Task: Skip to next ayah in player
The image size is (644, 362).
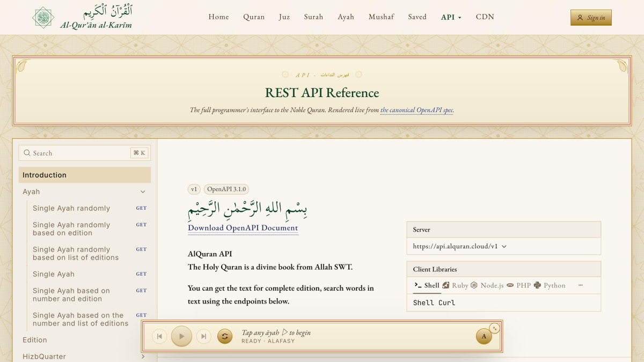Action: coord(203,336)
